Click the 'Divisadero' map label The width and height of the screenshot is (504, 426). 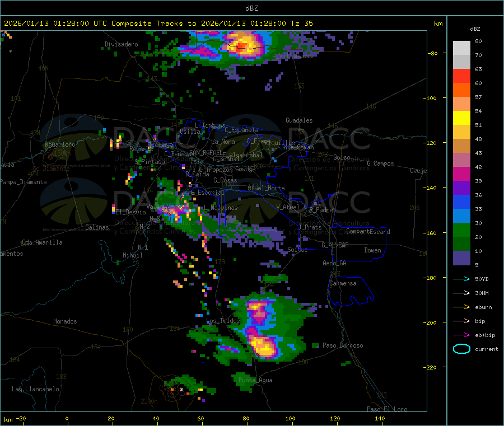(121, 44)
